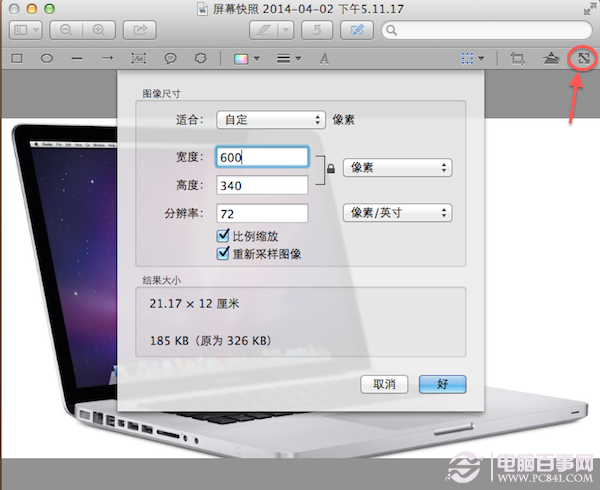This screenshot has height=490, width=600.
Task: Click the 取消 cancel button
Action: [x=384, y=384]
